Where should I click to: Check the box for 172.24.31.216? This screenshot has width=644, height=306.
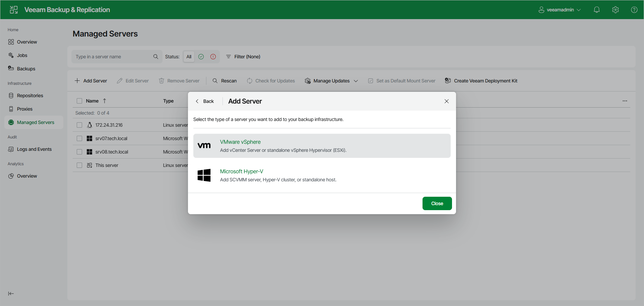(79, 125)
